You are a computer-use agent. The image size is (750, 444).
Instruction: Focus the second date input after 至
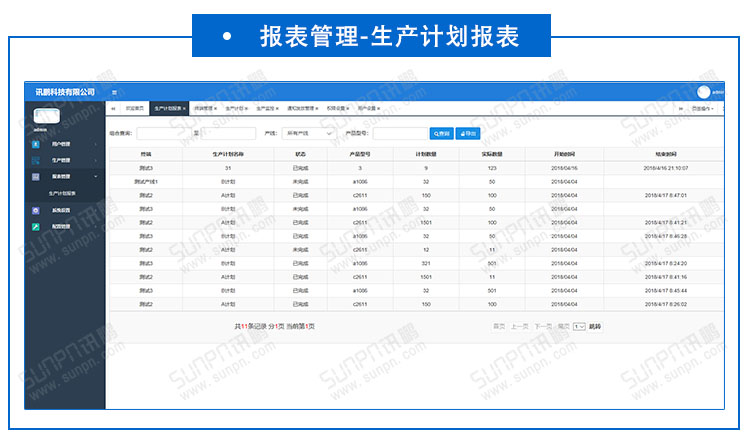point(228,133)
